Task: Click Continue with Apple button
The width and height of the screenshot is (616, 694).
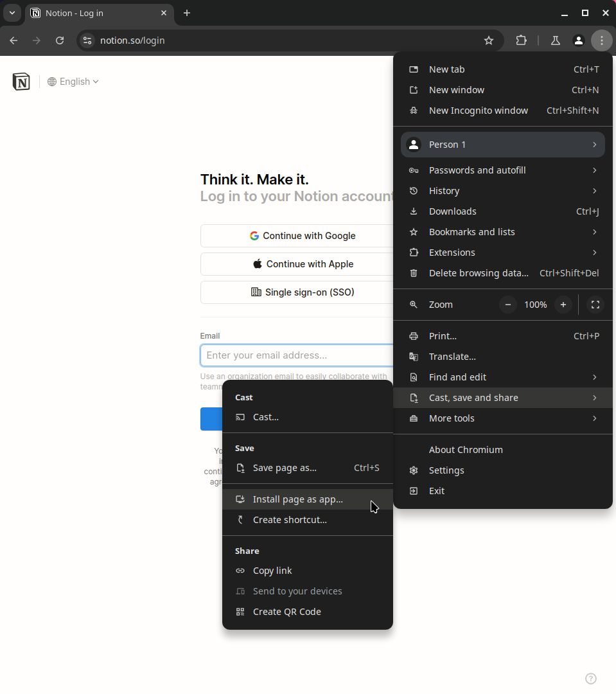Action: (303, 264)
